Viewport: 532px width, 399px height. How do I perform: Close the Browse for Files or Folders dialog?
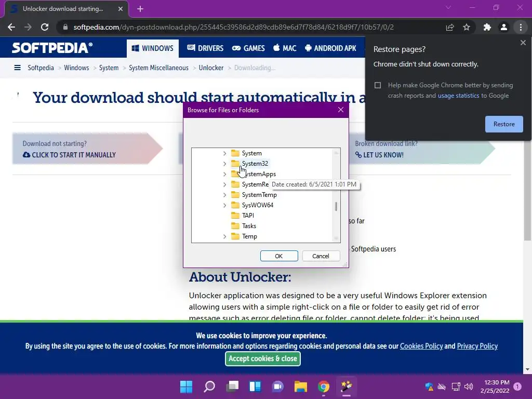click(x=341, y=110)
